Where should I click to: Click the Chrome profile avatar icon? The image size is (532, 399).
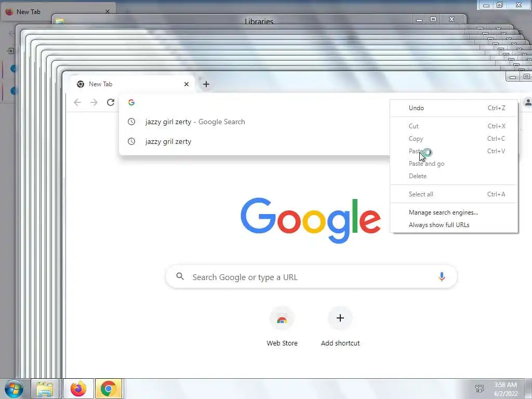[528, 102]
